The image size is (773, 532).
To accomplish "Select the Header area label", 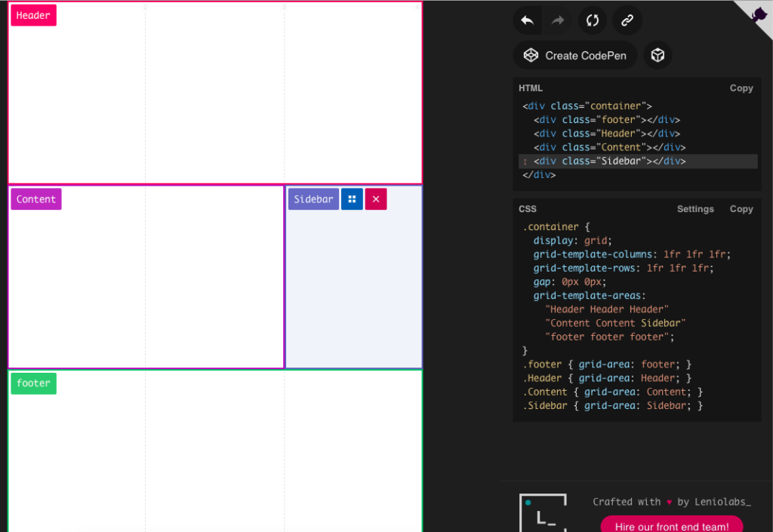I will click(x=33, y=15).
